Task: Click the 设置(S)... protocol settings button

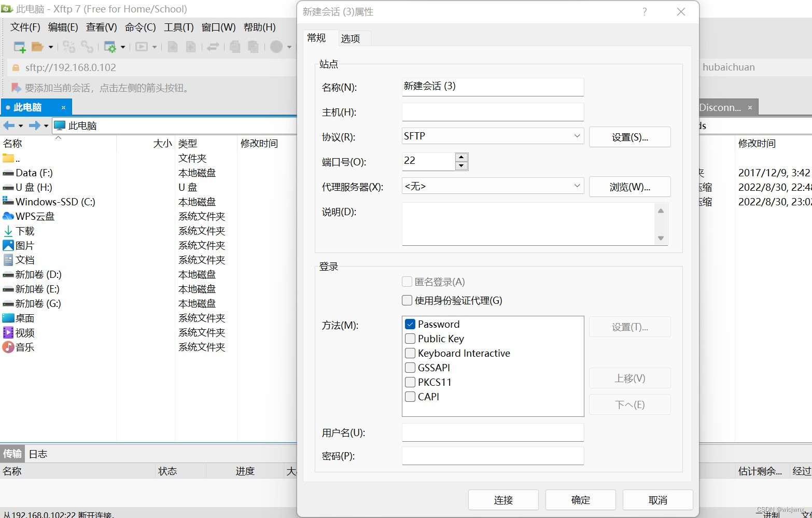Action: tap(630, 137)
